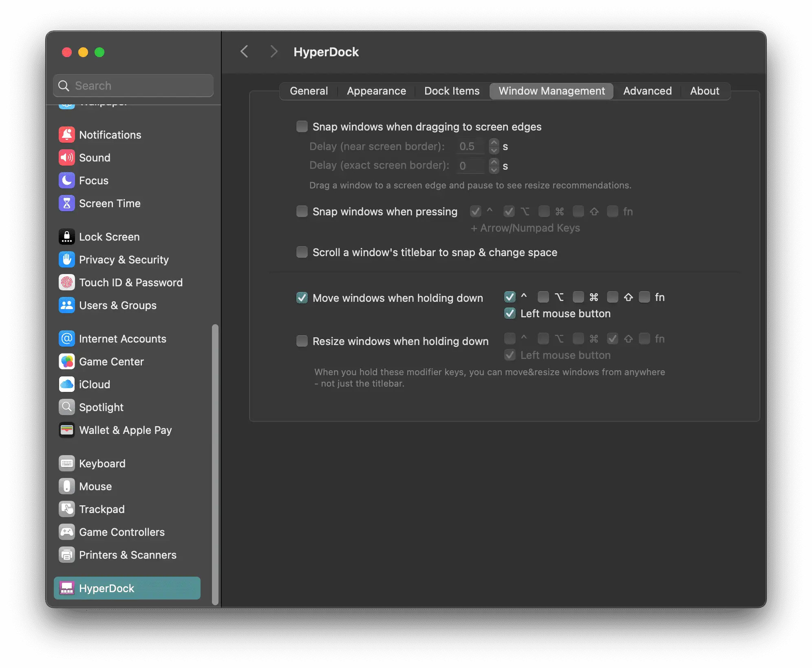This screenshot has height=668, width=812.
Task: Open iCloud cloud icon in sidebar
Action: (x=67, y=385)
